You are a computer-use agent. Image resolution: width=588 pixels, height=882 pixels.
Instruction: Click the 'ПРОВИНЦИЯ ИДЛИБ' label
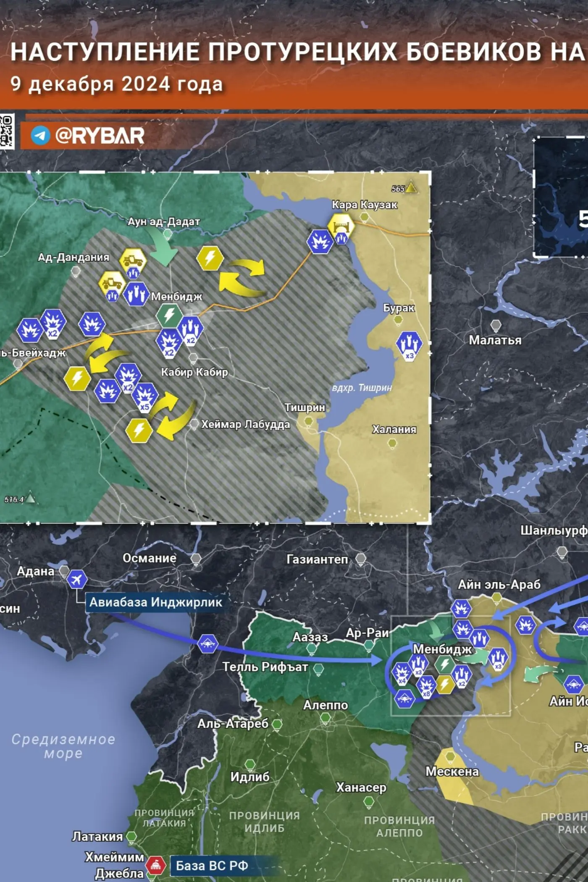tap(265, 822)
